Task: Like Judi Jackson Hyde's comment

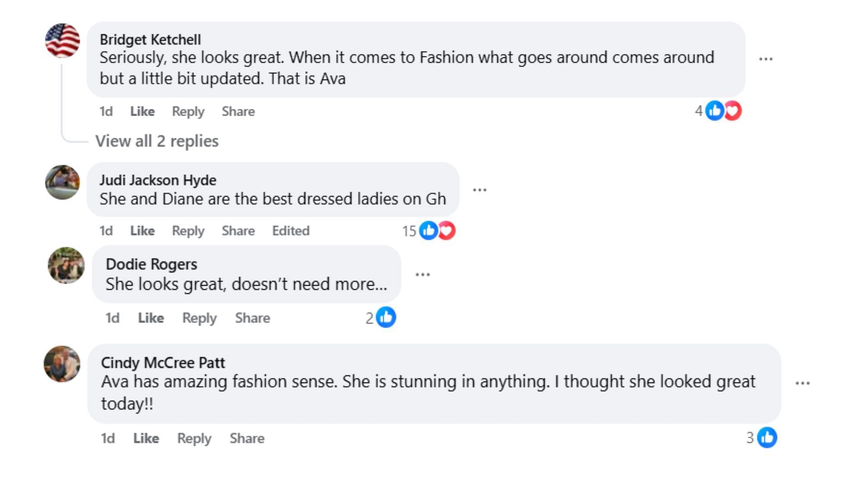Action: pyautogui.click(x=142, y=230)
